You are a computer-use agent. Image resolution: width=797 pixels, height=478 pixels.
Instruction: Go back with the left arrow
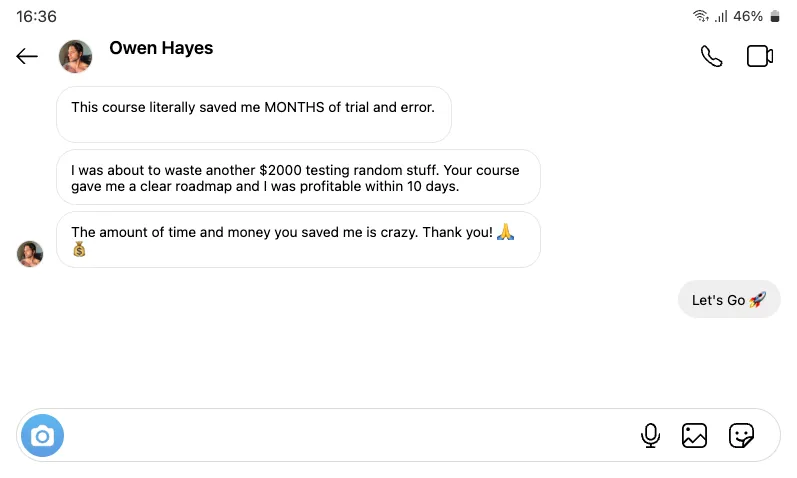[27, 56]
